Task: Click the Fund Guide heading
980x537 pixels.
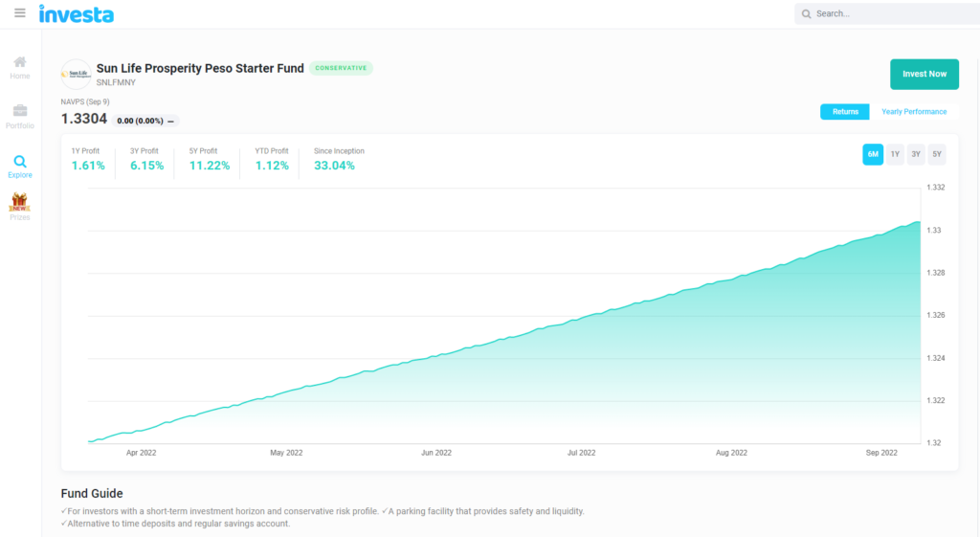Action: click(x=92, y=494)
